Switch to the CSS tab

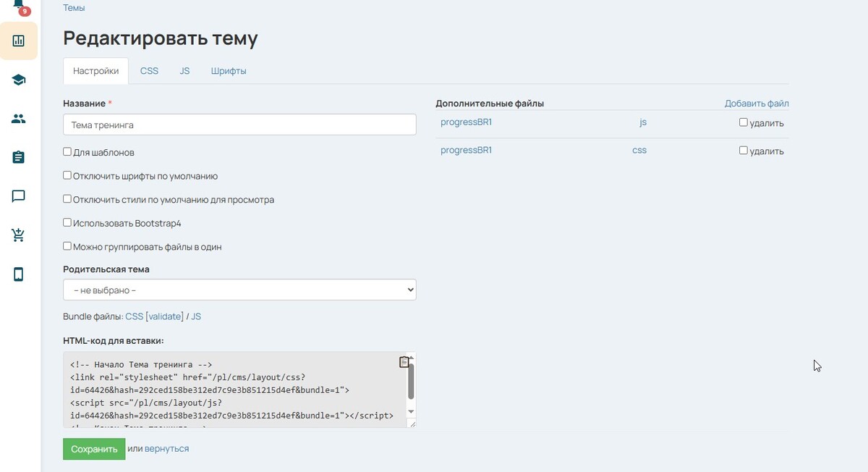(149, 71)
